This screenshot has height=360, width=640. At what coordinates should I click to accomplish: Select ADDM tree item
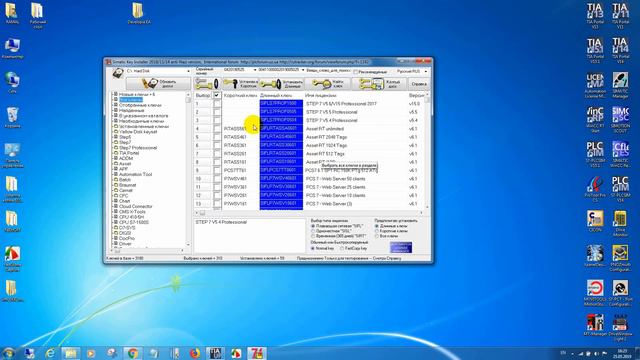click(x=126, y=158)
